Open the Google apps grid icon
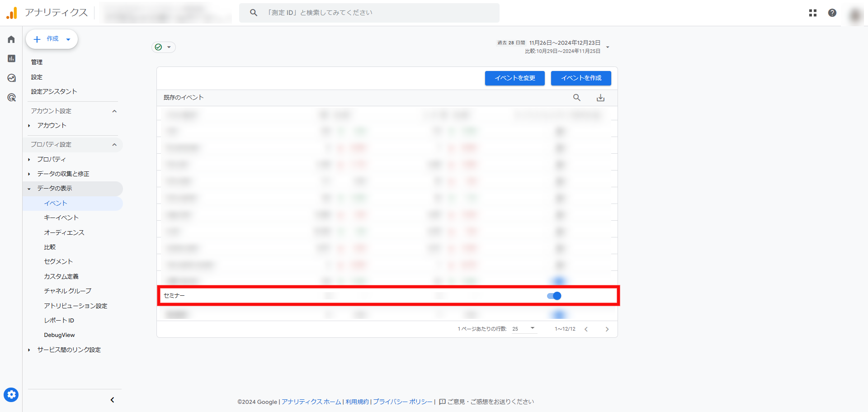Screen dimensions: 868x412 point(812,13)
